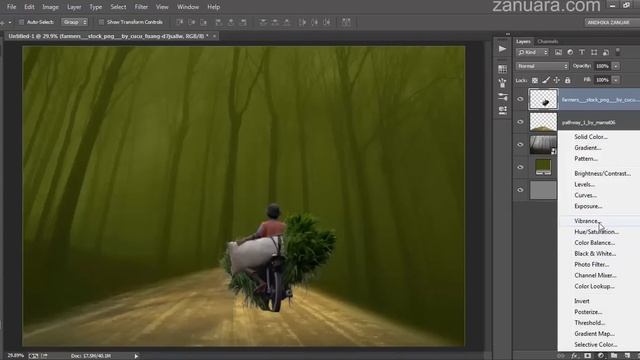Switch to the Channels tab
Image resolution: width=640 pixels, height=360 pixels.
[547, 41]
